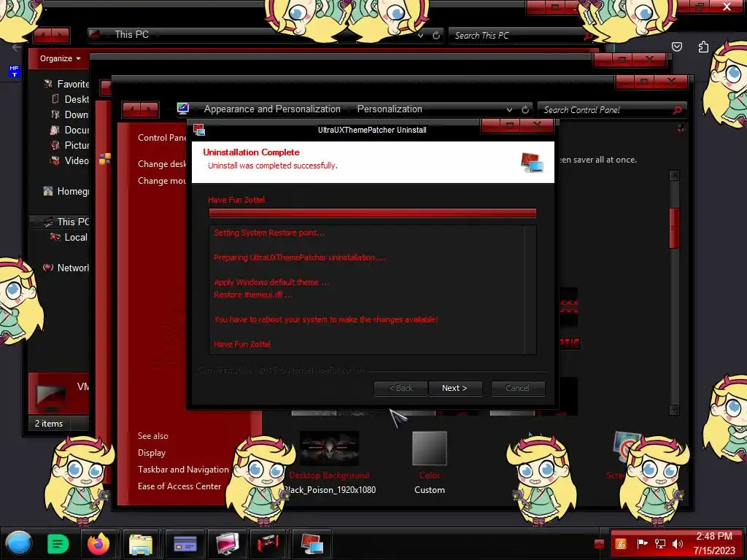Screen dimensions: 747x560
Task: Click 'Apply Windows default theme' log line
Action: 271,282
